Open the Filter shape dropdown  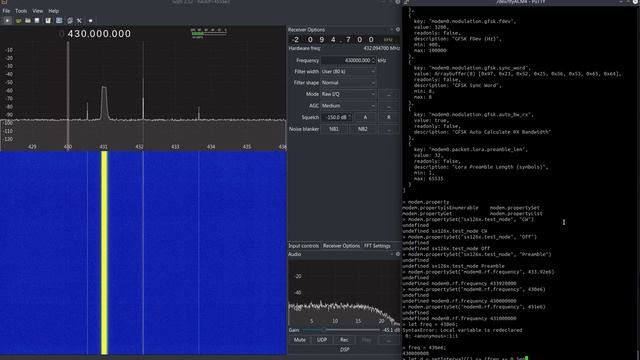click(348, 82)
